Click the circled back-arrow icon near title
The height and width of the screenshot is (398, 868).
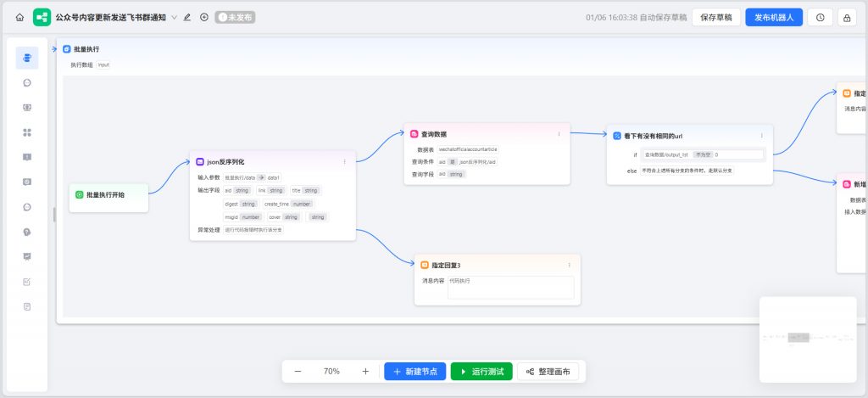(204, 17)
